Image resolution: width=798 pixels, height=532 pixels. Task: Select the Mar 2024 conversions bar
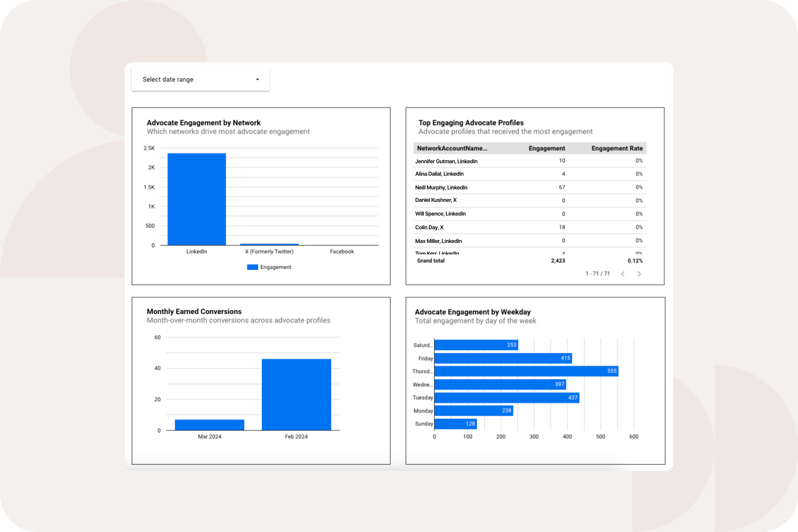(209, 425)
